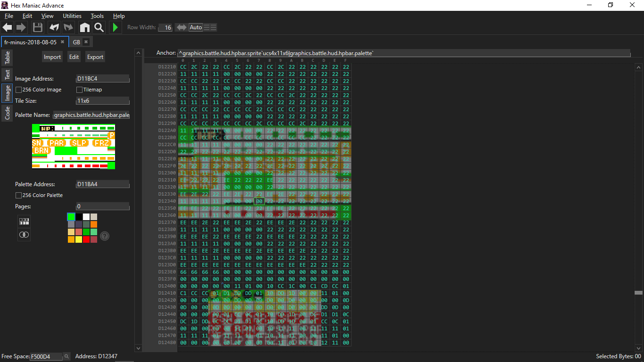Toggle the Auto row width button
This screenshot has height=362, width=644.
pyautogui.click(x=196, y=27)
